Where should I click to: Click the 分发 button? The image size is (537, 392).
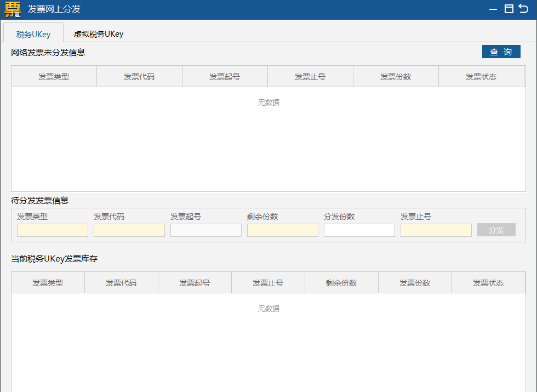496,230
